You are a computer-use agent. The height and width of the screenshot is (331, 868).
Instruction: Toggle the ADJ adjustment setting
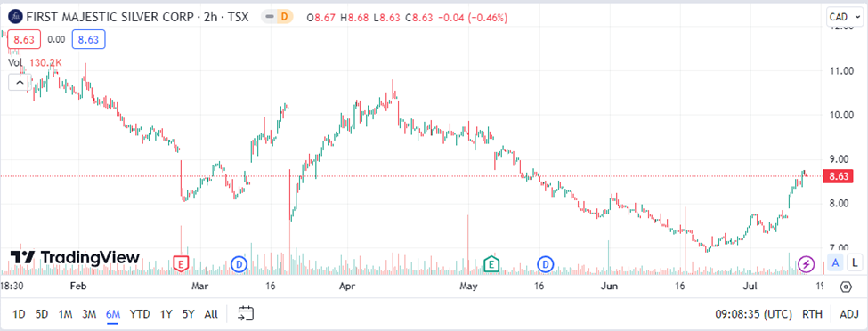[x=848, y=314]
